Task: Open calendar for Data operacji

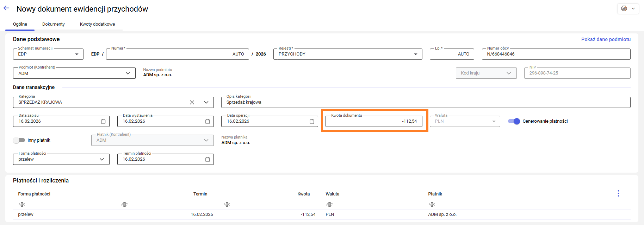Action: click(312, 121)
